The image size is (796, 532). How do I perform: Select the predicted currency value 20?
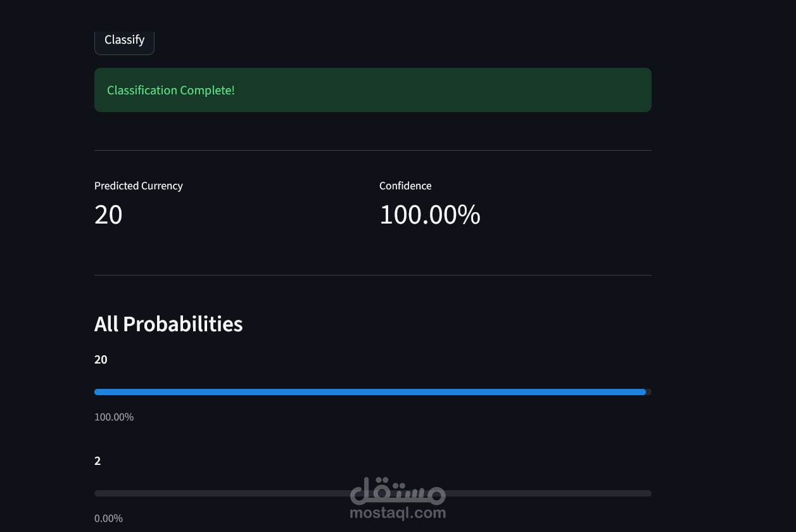pos(108,215)
